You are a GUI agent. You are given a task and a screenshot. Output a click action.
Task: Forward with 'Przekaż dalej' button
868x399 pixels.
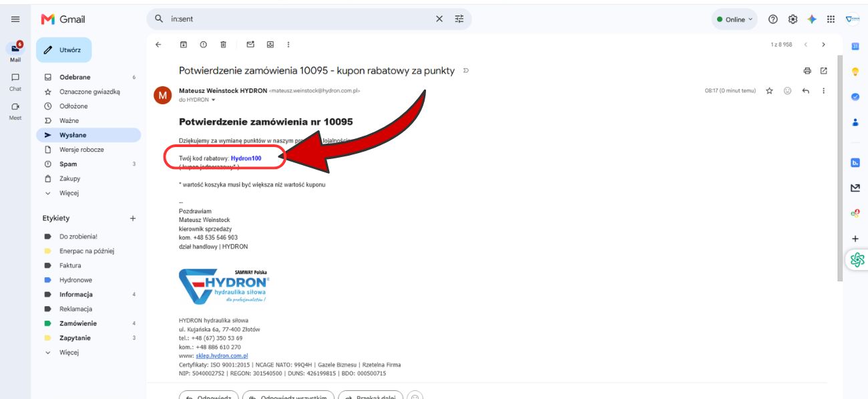click(371, 395)
